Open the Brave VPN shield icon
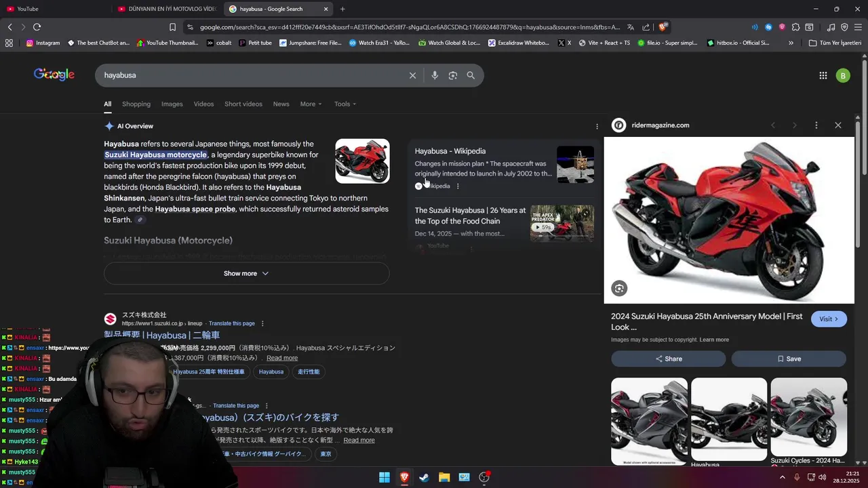The height and width of the screenshot is (488, 868). coord(844,27)
